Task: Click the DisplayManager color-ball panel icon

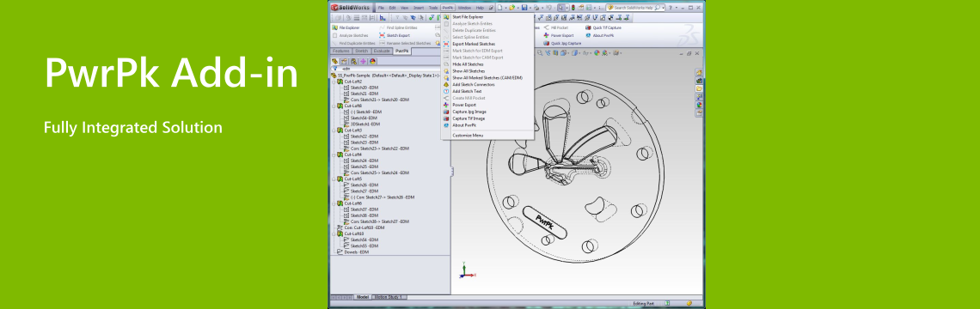Action: tap(372, 61)
